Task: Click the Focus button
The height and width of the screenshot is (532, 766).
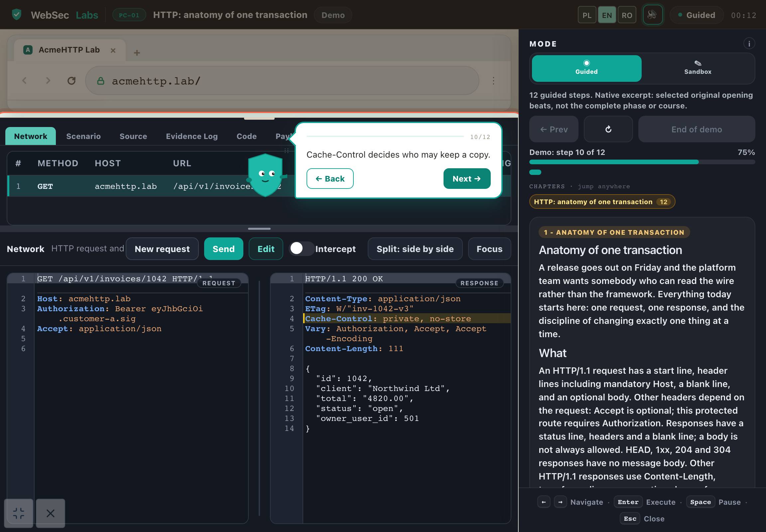Action: 489,249
